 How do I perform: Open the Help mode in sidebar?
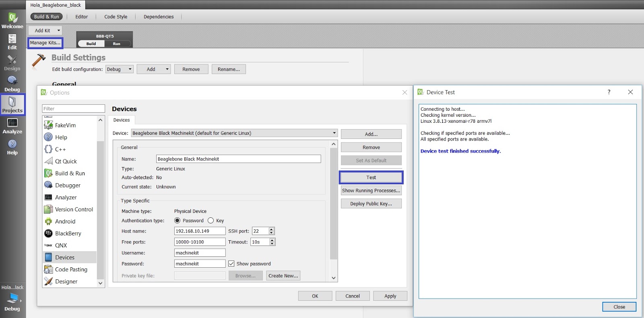pos(12,147)
